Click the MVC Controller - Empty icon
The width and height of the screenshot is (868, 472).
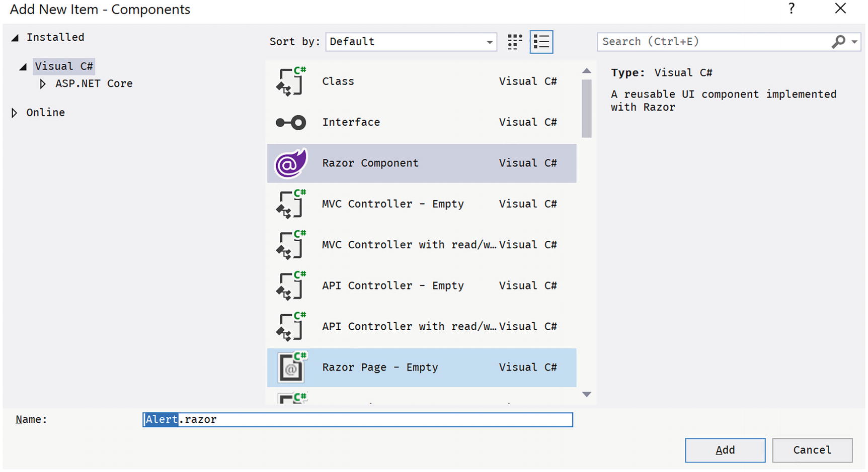pyautogui.click(x=291, y=204)
